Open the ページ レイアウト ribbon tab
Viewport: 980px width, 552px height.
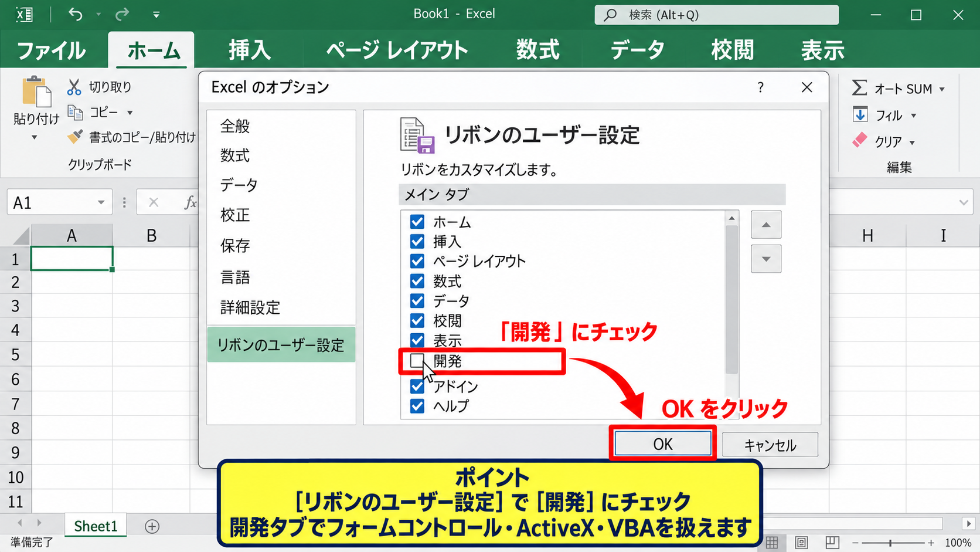click(x=397, y=50)
